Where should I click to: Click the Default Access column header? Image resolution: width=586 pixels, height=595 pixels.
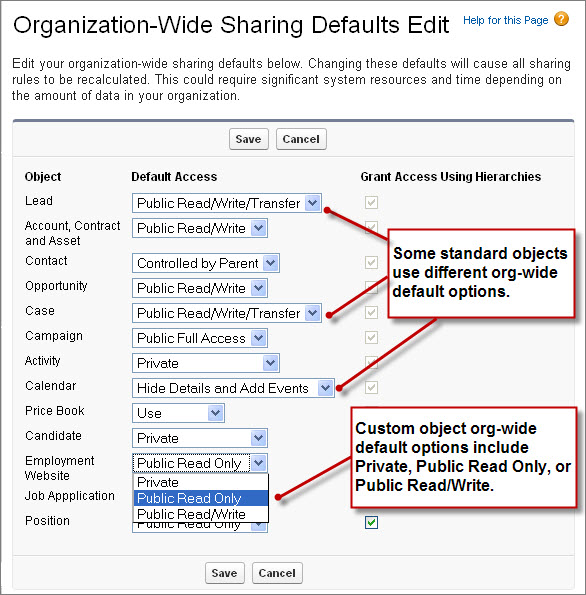[x=174, y=177]
